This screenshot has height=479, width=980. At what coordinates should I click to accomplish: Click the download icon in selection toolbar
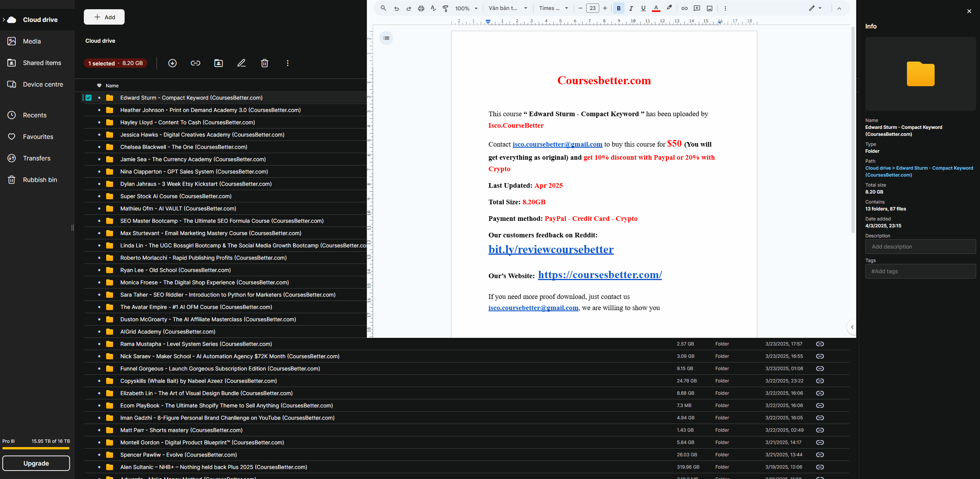pyautogui.click(x=172, y=63)
